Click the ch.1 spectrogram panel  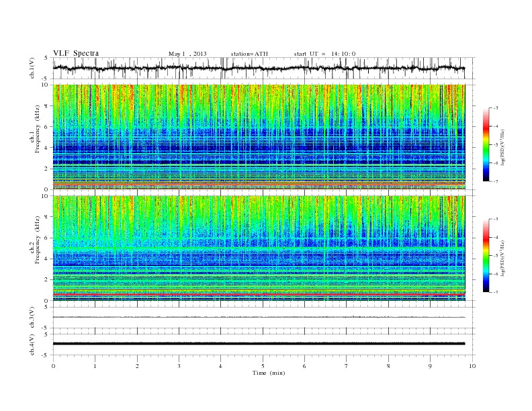tap(259, 137)
